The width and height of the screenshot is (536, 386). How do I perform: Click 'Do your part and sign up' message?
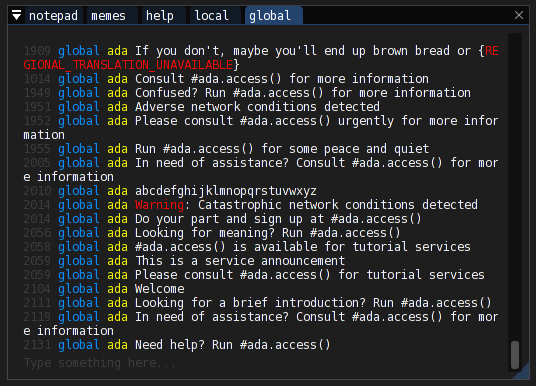(278, 219)
